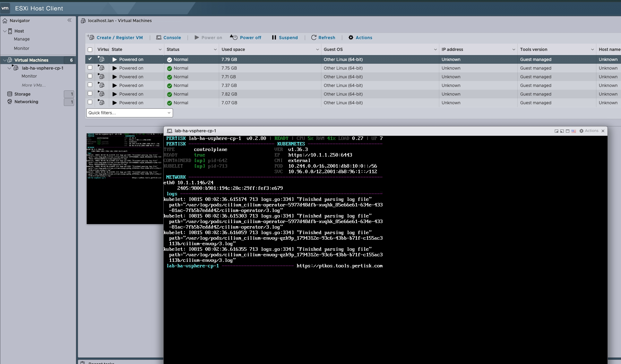Click the Virtual Machines icon in Navigator
The width and height of the screenshot is (621, 364).
point(10,60)
